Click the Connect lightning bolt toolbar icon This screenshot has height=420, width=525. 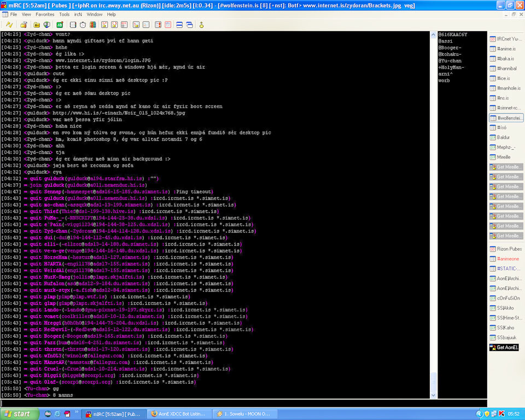[x=9, y=25]
